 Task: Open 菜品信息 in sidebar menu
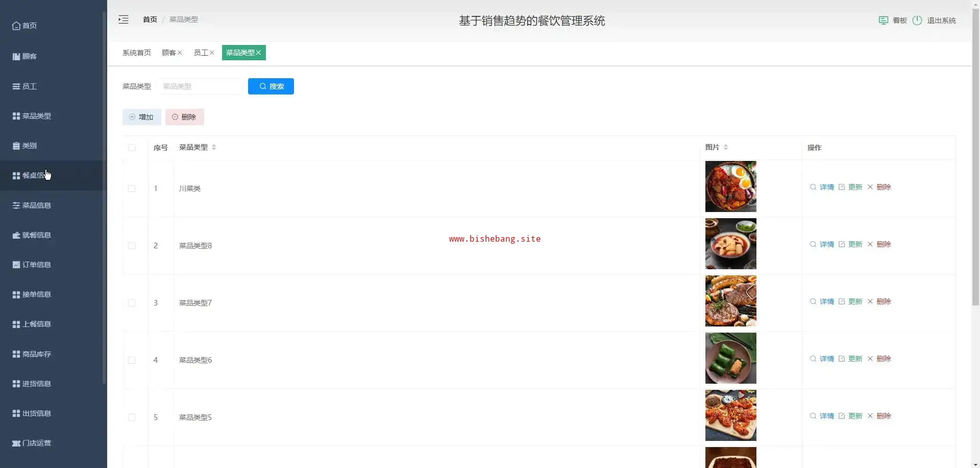53,205
